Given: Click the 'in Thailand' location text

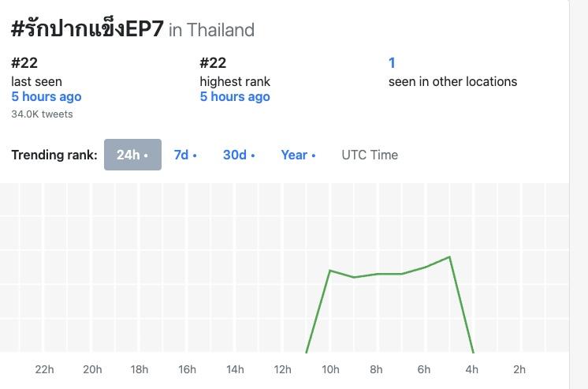Looking at the screenshot, I should [211, 30].
